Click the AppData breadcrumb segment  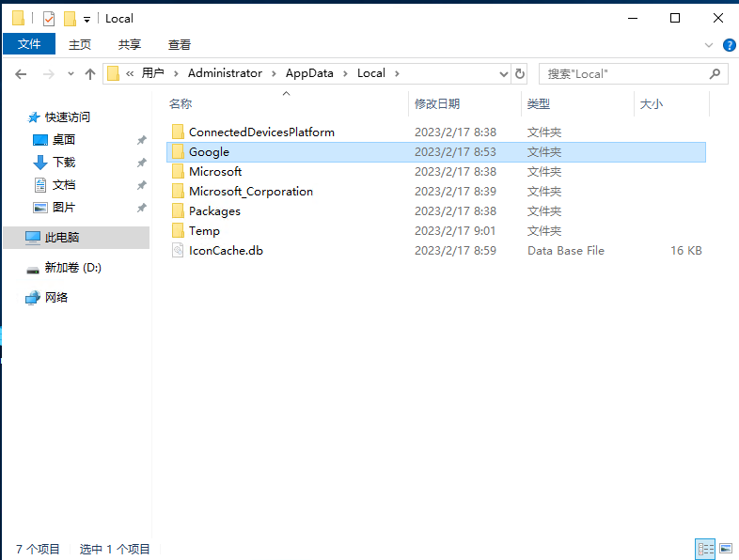pos(309,73)
